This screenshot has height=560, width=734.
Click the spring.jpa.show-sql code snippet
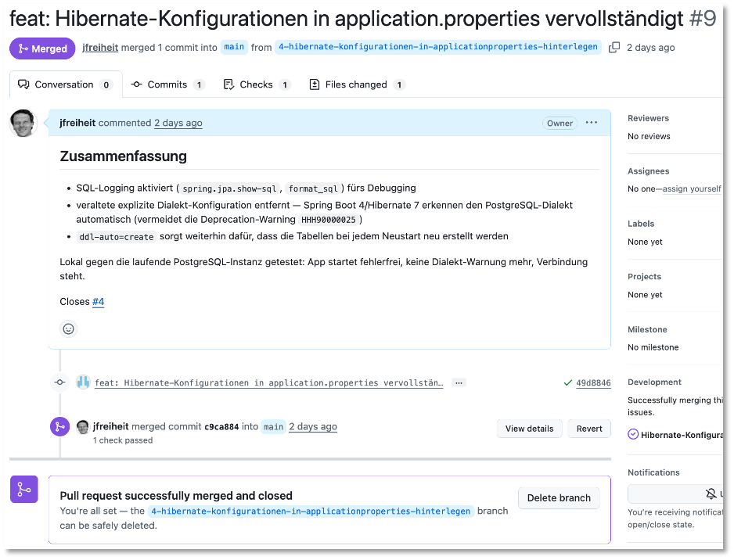pyautogui.click(x=229, y=188)
